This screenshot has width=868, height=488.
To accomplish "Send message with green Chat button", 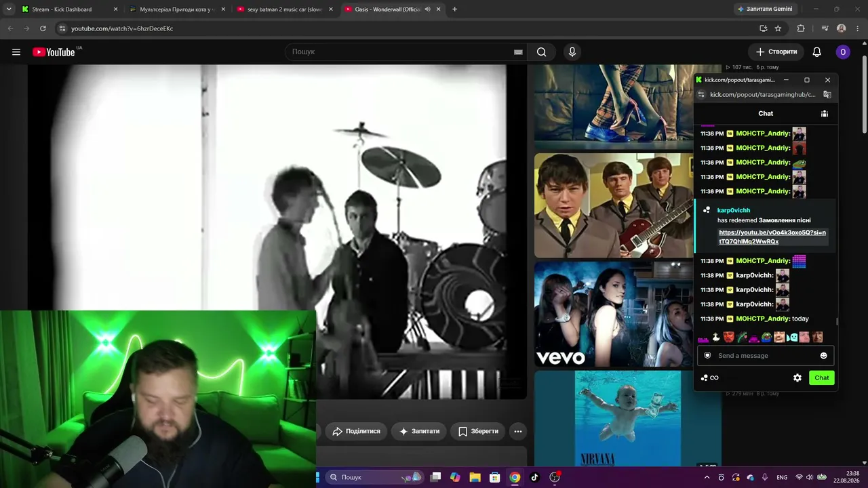I will (822, 378).
